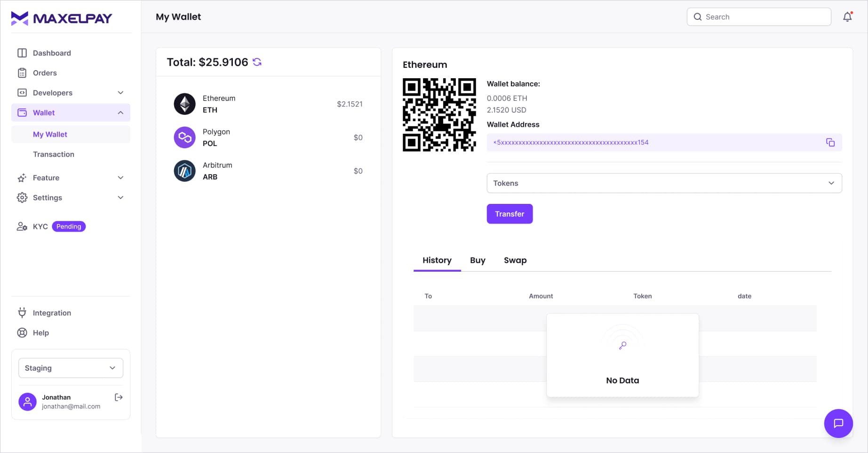Click the Orders clipboard icon
The image size is (868, 453).
pos(22,73)
